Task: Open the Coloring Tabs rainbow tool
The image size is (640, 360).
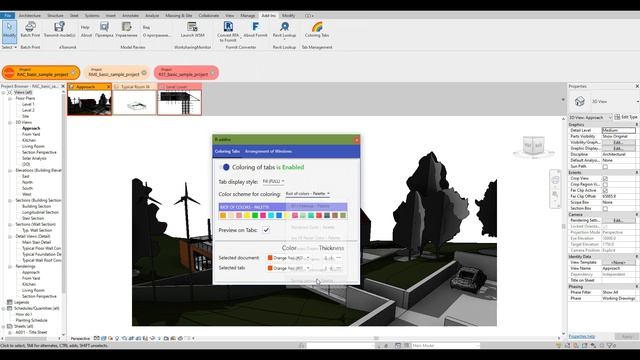Action: (317, 29)
